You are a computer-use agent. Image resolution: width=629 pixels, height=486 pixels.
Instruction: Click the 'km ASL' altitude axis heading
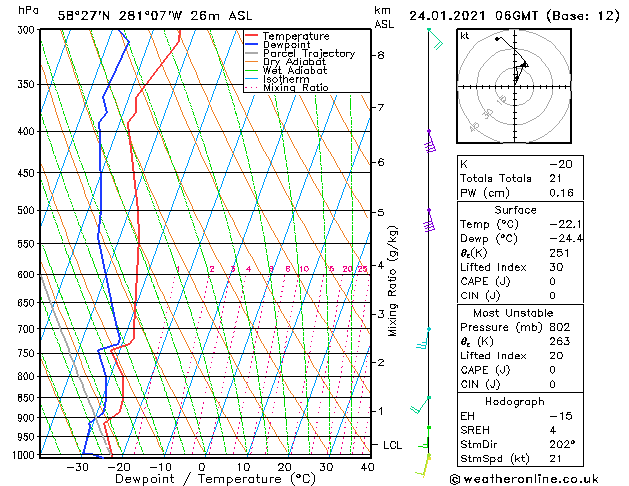384,17
